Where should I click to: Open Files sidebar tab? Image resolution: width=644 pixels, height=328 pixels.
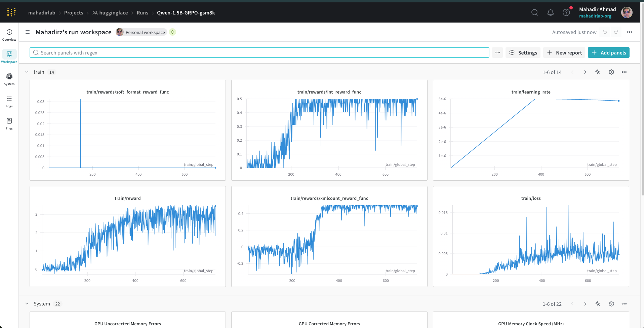(x=9, y=123)
